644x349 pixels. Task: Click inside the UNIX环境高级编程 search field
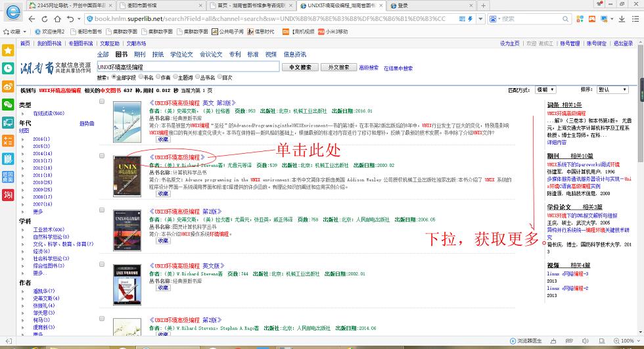[188, 67]
